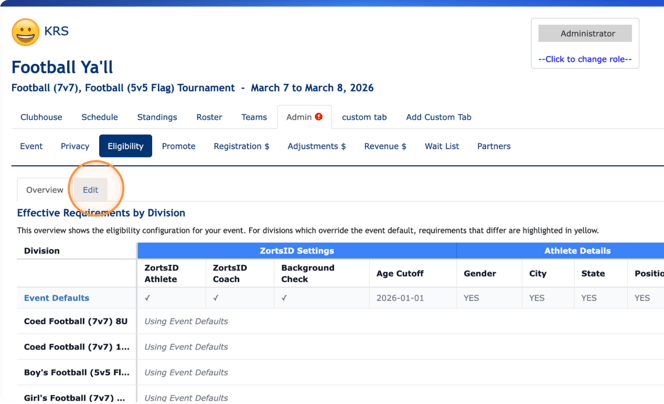The height and width of the screenshot is (404, 664).
Task: Click the smiley face KRS logo
Action: pos(25,32)
